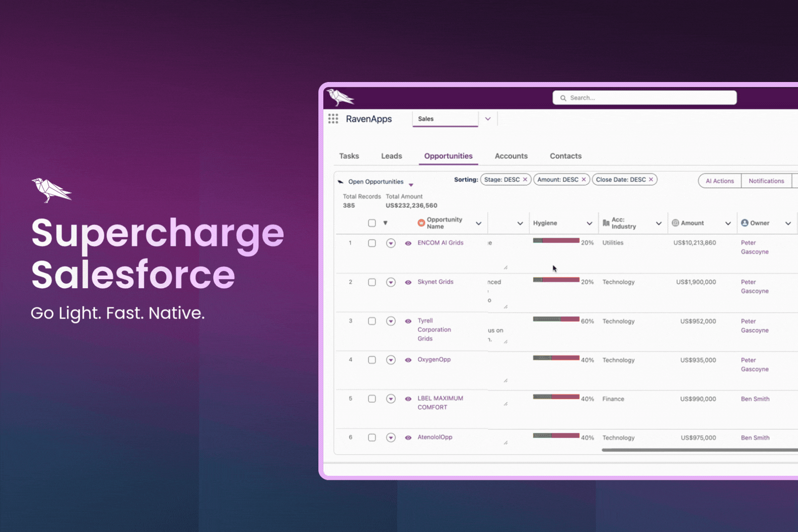Remove the Amount: DESC sort chip
The image size is (798, 532).
point(584,179)
